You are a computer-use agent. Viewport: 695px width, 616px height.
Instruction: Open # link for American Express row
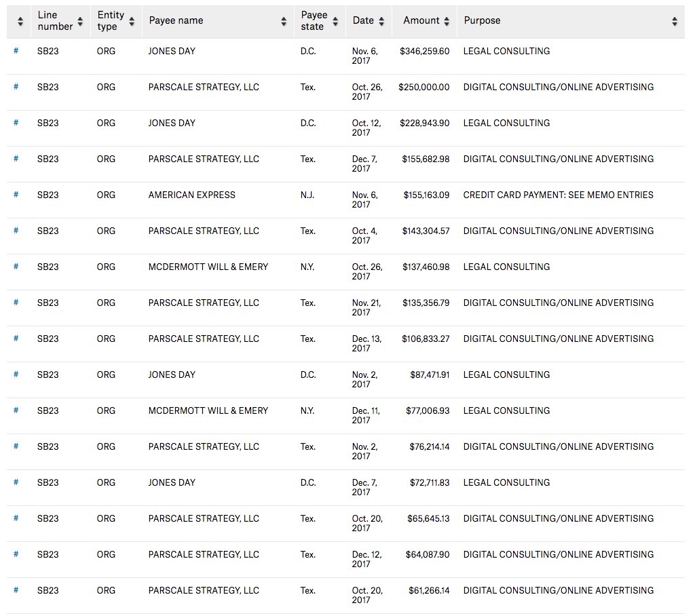[16, 194]
